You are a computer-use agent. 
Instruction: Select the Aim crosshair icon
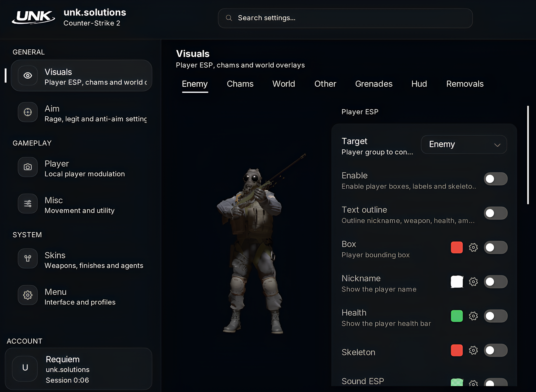[28, 112]
